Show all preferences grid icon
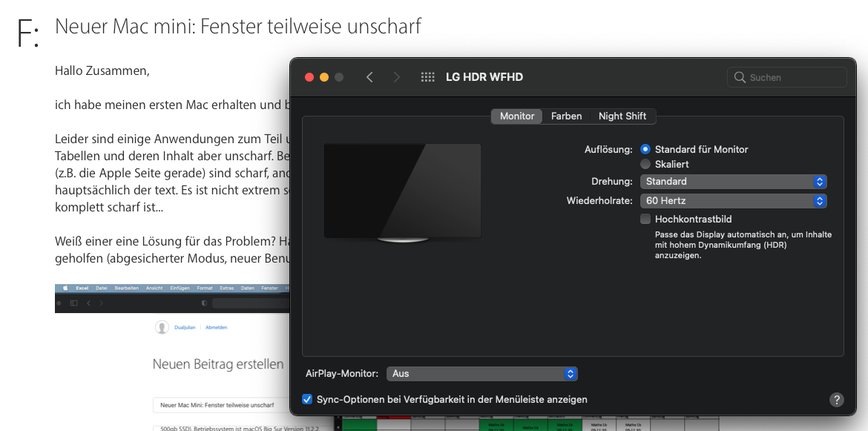 pyautogui.click(x=427, y=77)
